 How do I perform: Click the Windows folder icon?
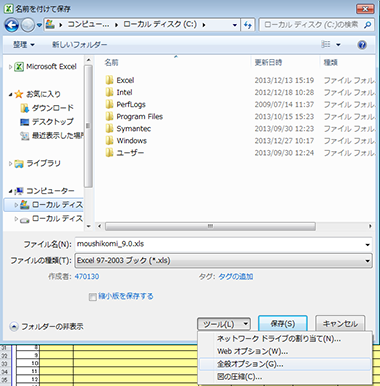pos(109,140)
